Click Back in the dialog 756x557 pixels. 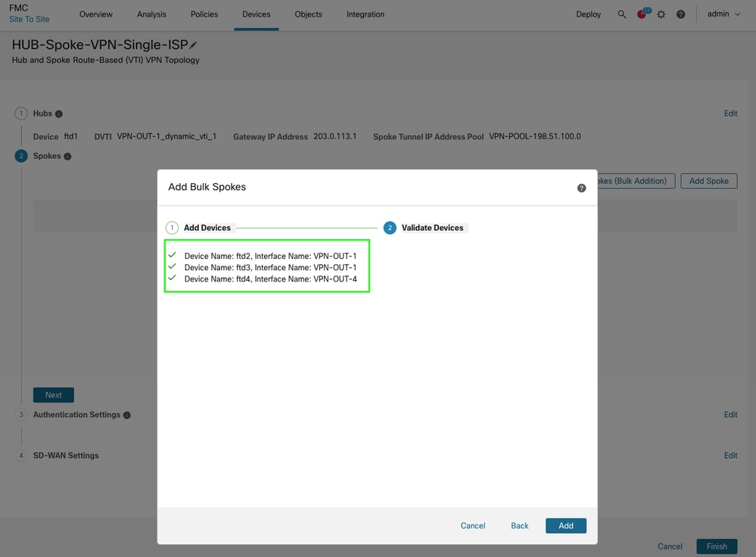tap(519, 525)
